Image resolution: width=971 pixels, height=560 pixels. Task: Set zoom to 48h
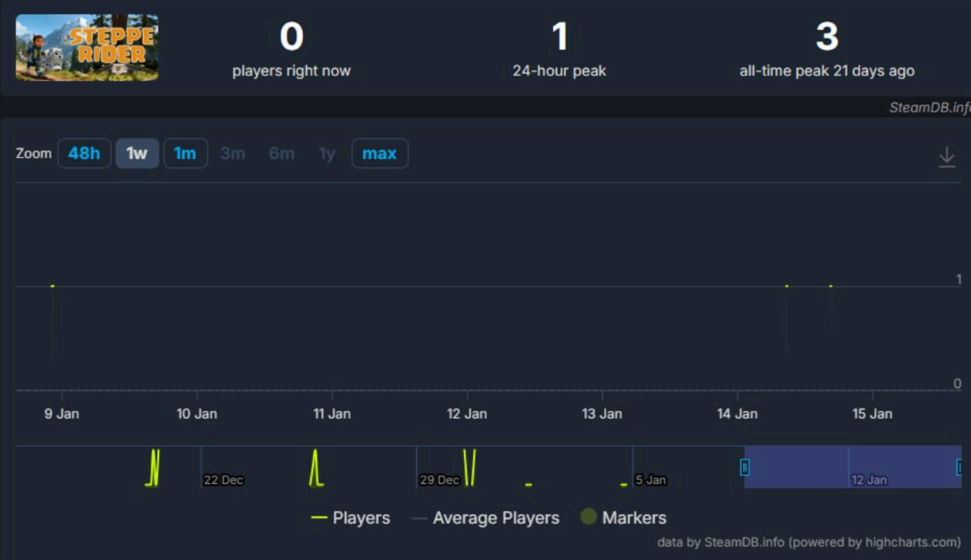84,153
